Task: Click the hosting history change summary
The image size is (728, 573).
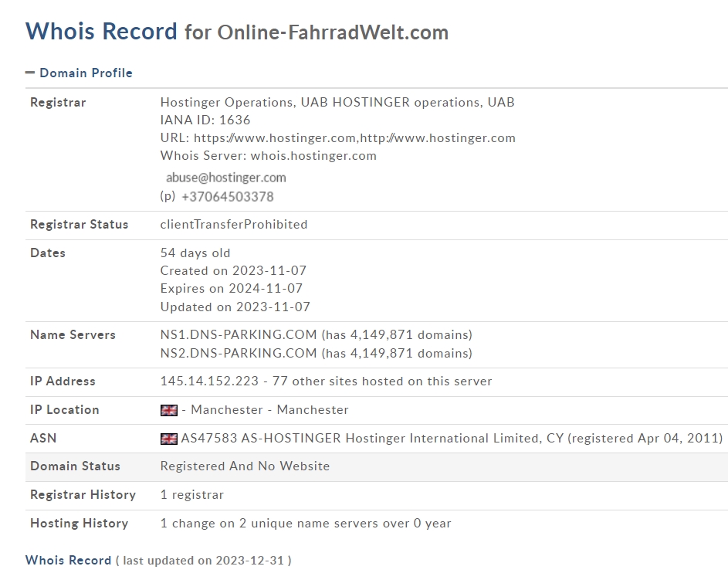Action: coord(306,524)
